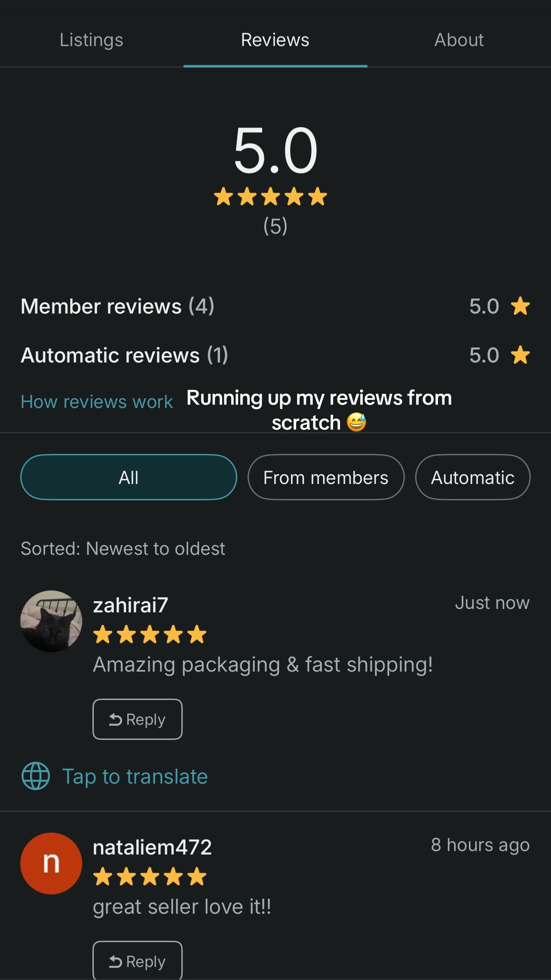The image size is (551, 980).
Task: Select the All reviews filter
Action: click(x=129, y=477)
